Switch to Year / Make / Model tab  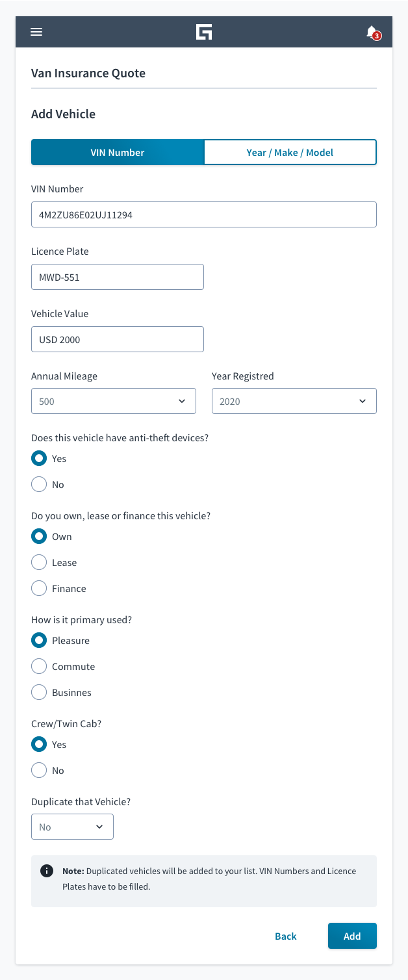click(290, 153)
